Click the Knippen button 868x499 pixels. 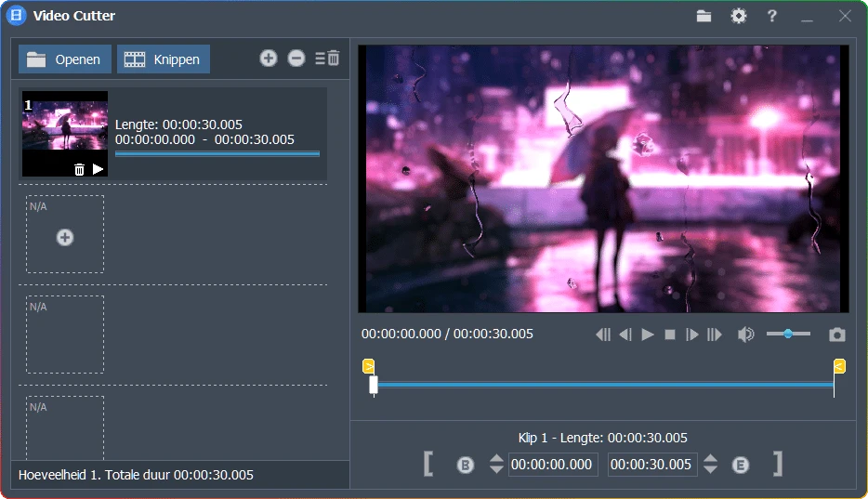click(164, 59)
